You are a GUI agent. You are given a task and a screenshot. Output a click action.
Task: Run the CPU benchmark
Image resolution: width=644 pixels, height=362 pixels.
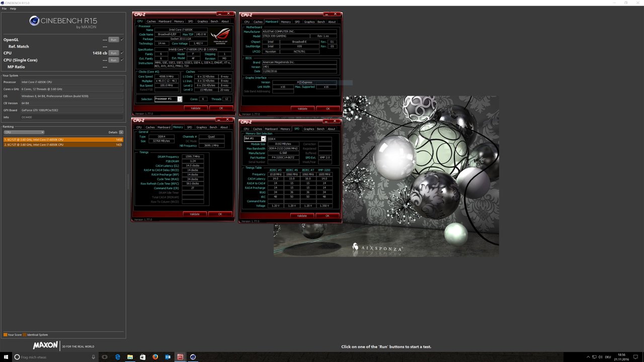point(114,53)
